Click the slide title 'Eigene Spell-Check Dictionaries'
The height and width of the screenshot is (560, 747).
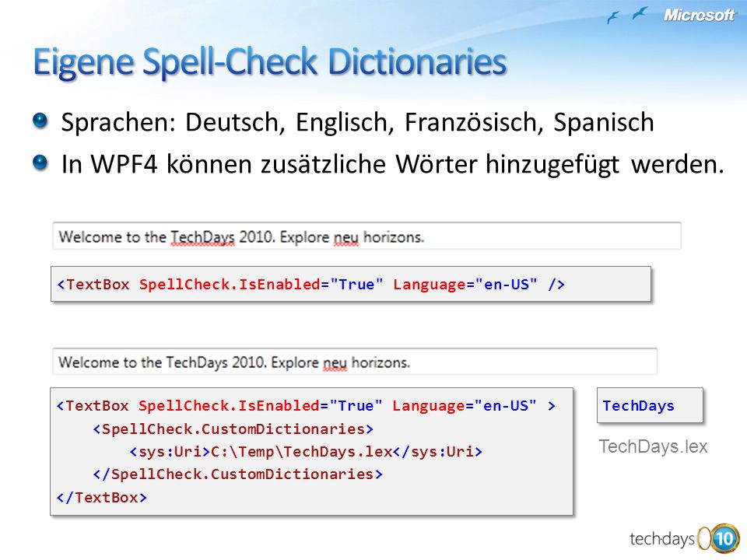pyautogui.click(x=270, y=62)
